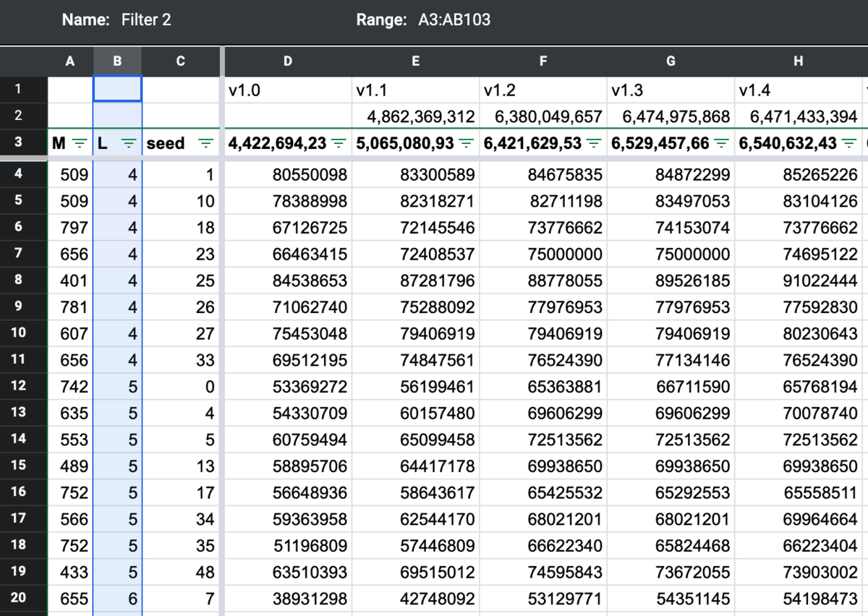Click cell containing v1.2

pos(543,90)
